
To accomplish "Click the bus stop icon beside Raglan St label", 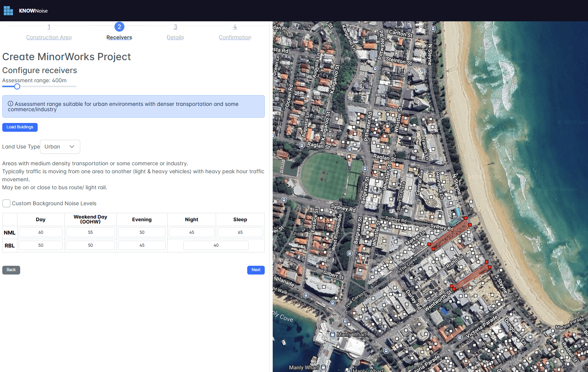I will coord(302,145).
